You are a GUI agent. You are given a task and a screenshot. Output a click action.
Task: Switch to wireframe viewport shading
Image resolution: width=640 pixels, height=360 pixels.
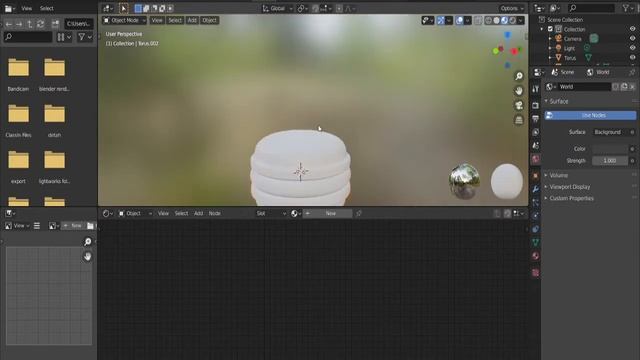click(x=488, y=20)
